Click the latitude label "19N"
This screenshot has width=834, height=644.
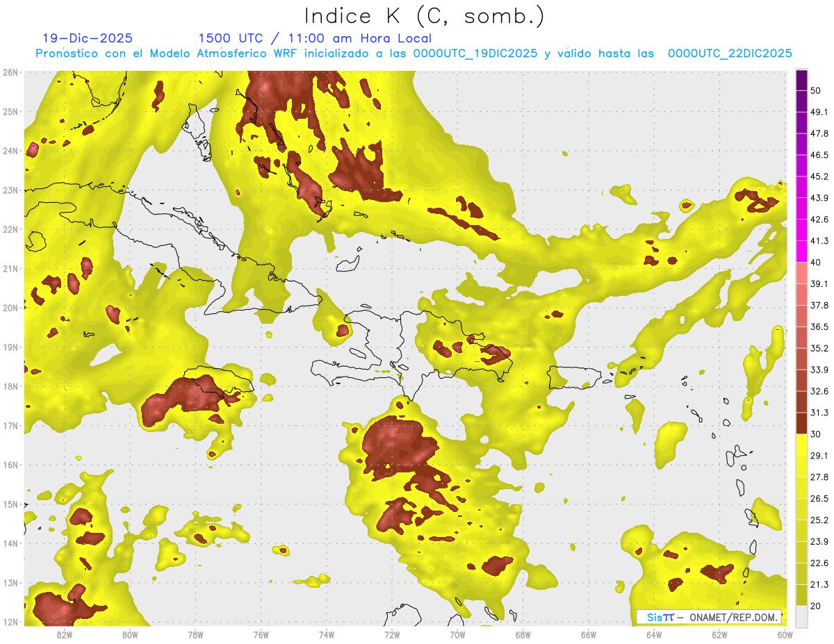coord(10,347)
